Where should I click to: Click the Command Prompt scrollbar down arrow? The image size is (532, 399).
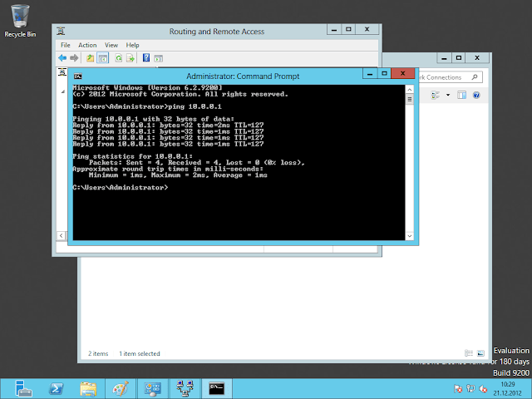[x=408, y=235]
